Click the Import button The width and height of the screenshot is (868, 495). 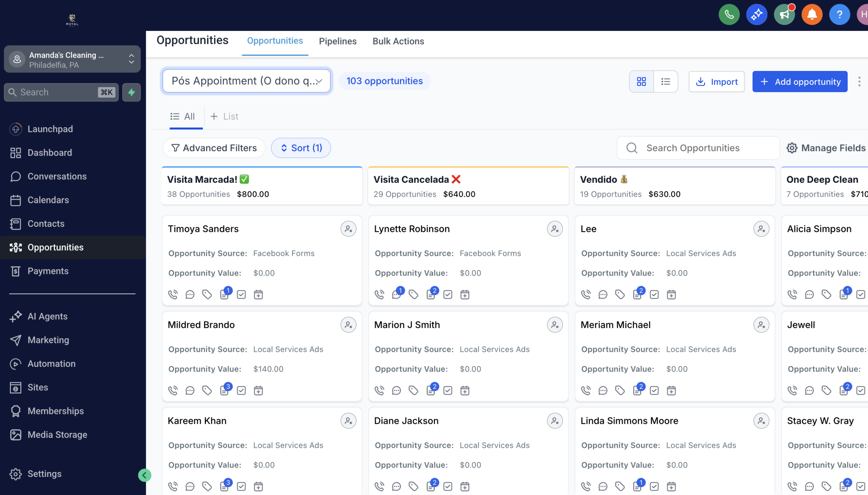coord(716,82)
